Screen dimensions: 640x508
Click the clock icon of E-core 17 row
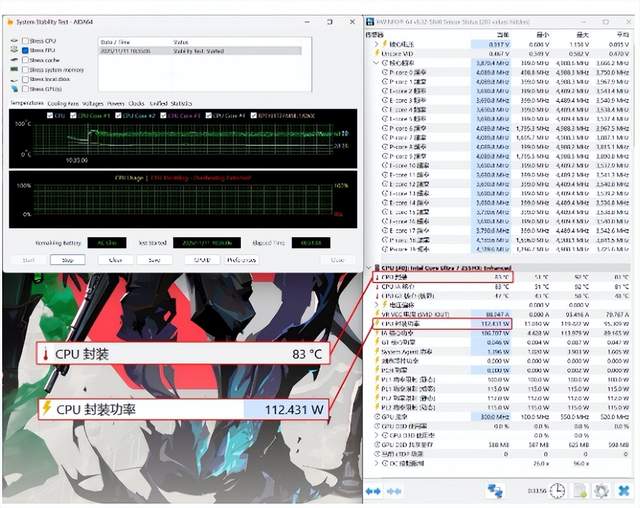[384, 231]
